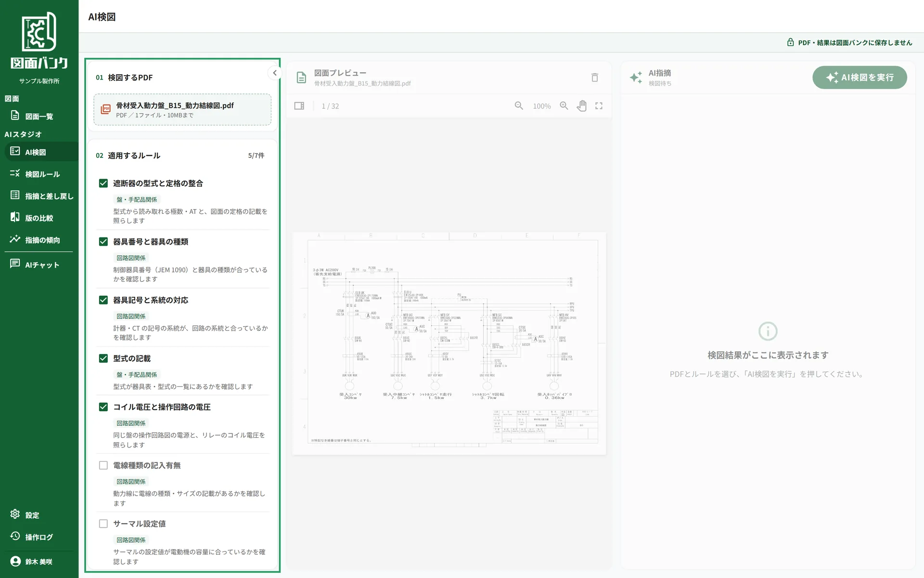
Task: Zoom out the drawing preview
Action: click(519, 106)
